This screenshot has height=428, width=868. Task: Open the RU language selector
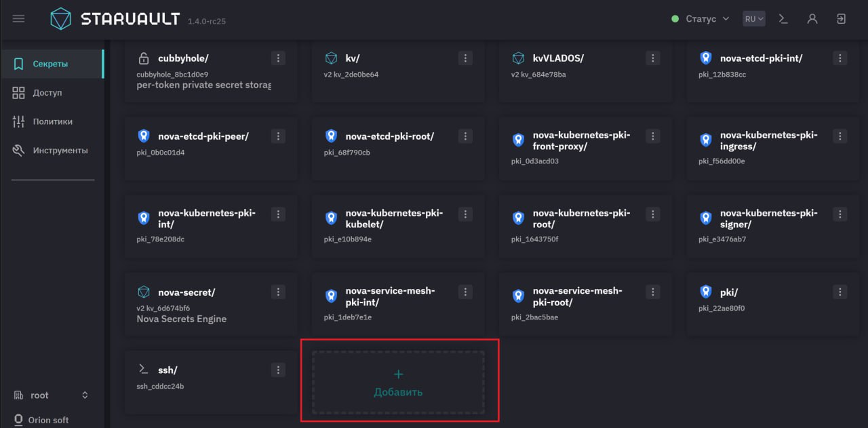point(753,19)
